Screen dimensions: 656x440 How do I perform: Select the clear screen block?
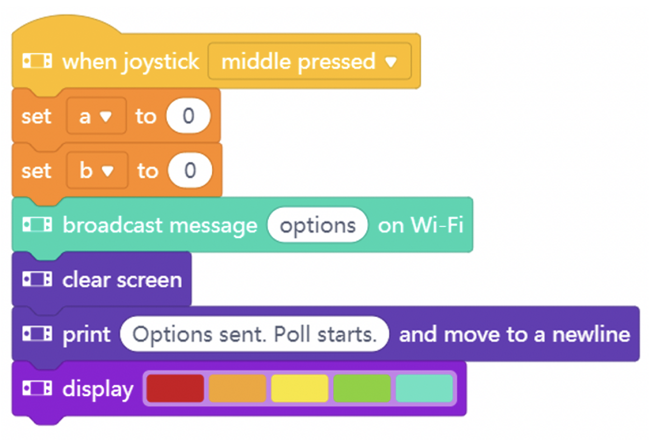pyautogui.click(x=102, y=279)
